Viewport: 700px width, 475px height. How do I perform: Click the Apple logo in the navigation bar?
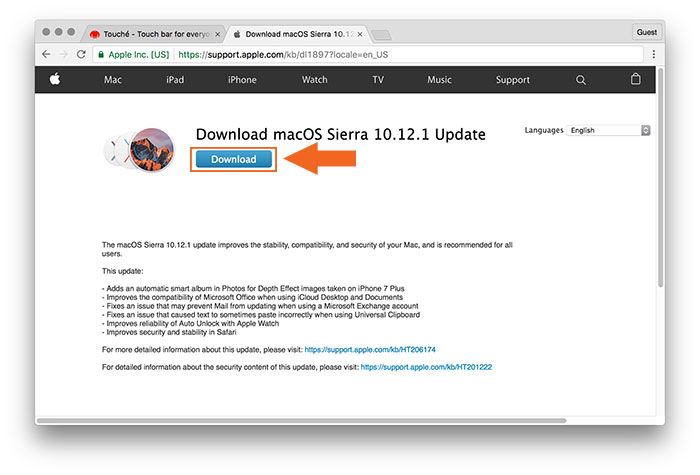click(55, 79)
